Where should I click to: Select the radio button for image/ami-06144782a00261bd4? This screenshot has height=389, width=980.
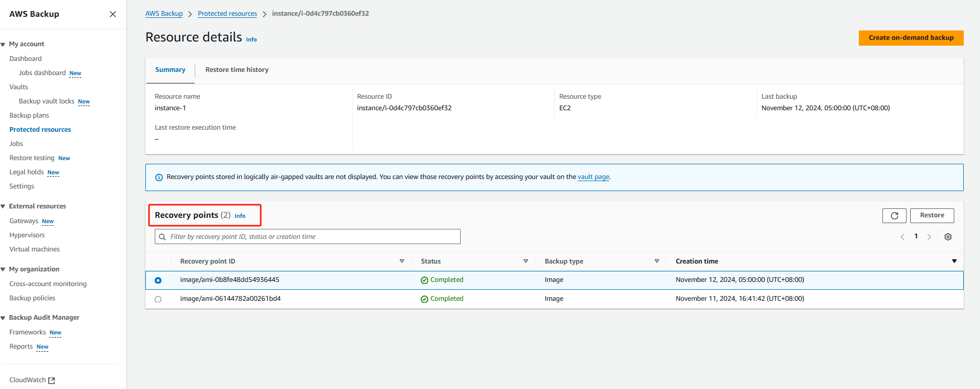tap(158, 299)
